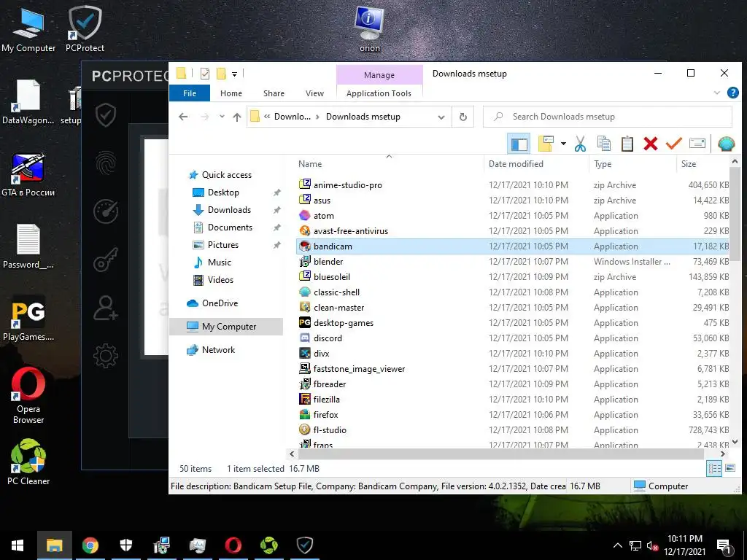
Task: Go up one folder level arrow
Action: (x=237, y=117)
